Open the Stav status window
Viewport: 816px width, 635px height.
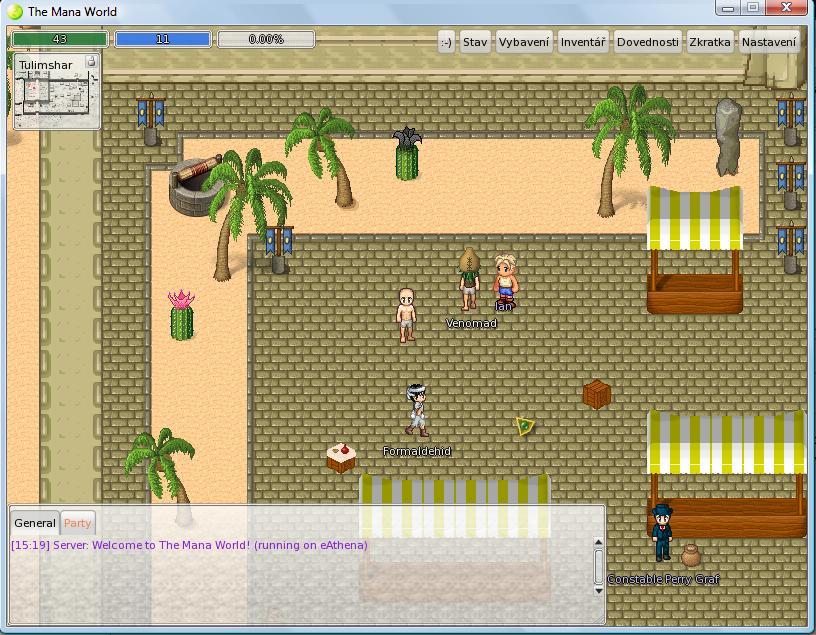pyautogui.click(x=475, y=42)
